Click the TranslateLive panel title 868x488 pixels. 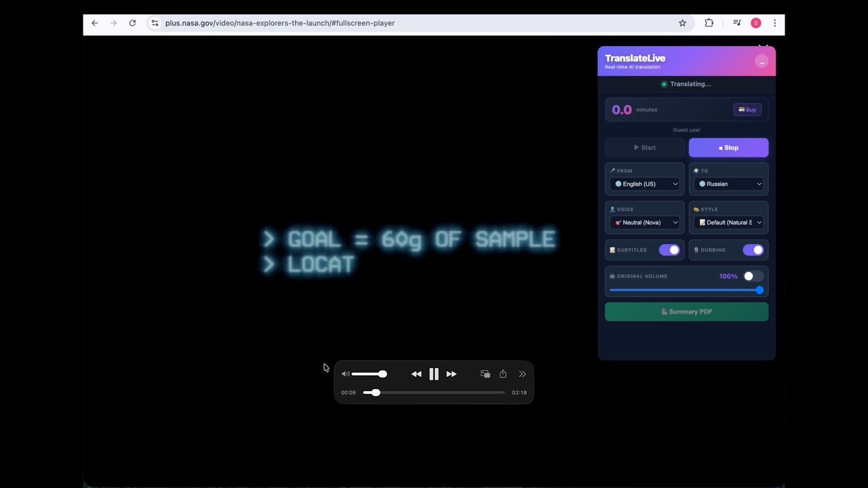[635, 58]
